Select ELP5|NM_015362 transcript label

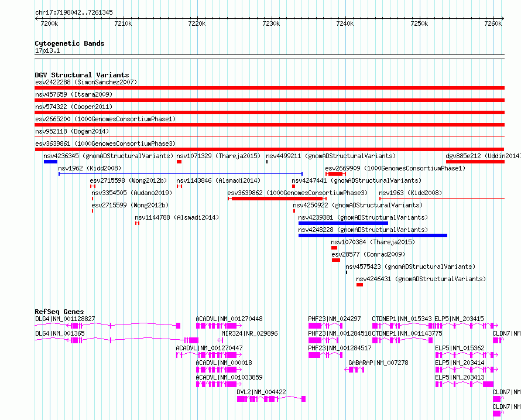click(x=460, y=348)
